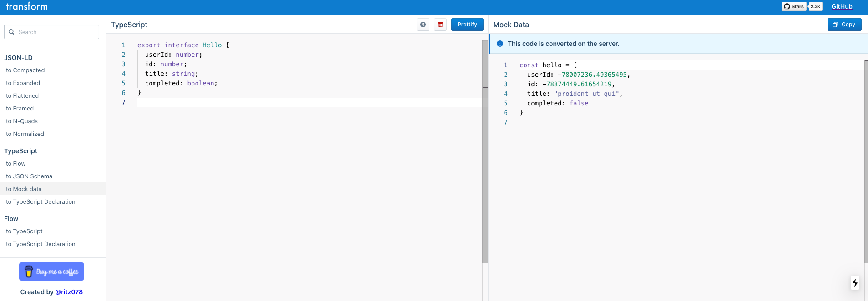Image resolution: width=868 pixels, height=301 pixels.
Task: Open the GitHub link in header
Action: coord(842,6)
